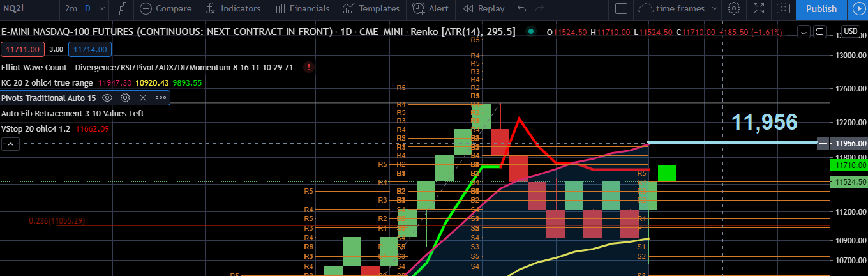Screen dimensions: 868x276
Task: Click the pane maximize button near USD
Action: click(820, 31)
